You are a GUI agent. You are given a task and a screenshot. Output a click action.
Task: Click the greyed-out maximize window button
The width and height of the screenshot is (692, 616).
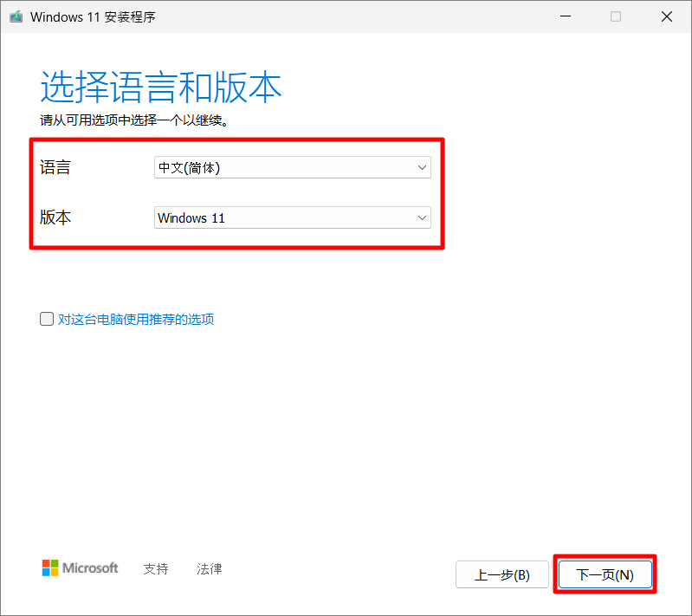coord(616,16)
